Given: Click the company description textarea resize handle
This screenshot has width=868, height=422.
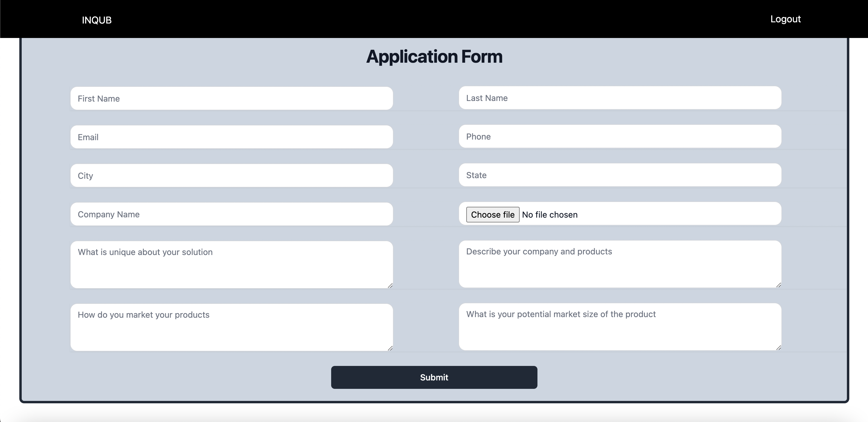Looking at the screenshot, I should [x=779, y=285].
